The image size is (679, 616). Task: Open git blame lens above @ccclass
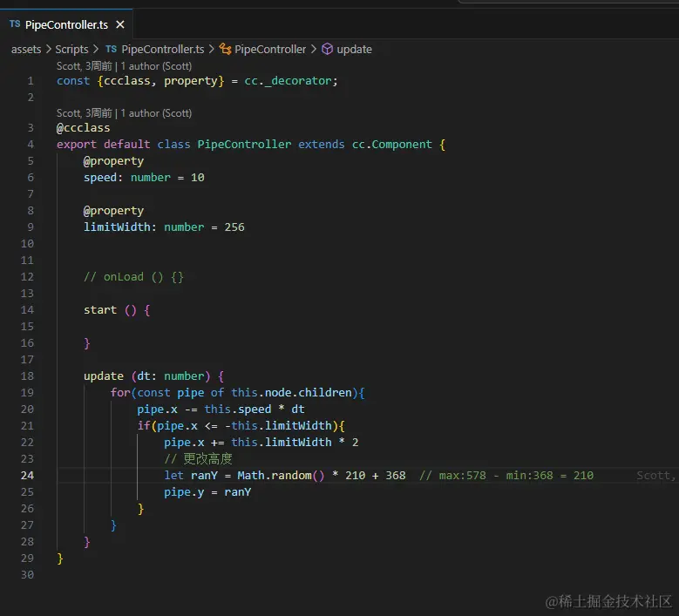[124, 113]
